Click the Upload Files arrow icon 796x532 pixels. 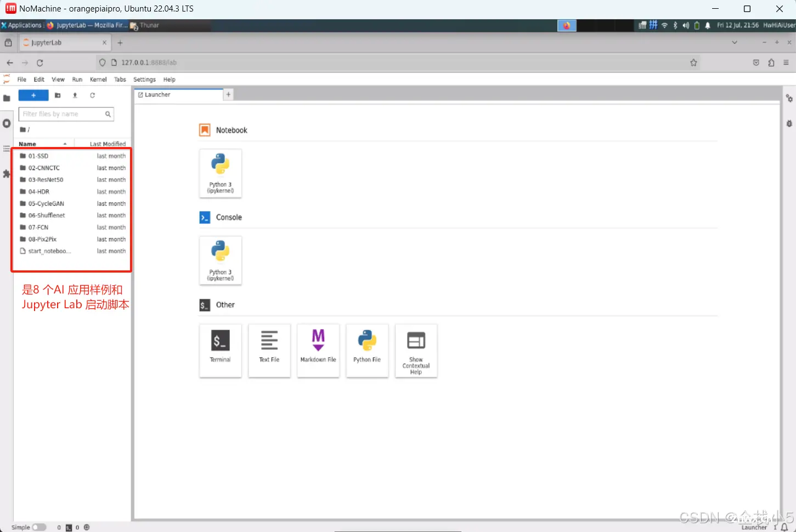tap(75, 95)
